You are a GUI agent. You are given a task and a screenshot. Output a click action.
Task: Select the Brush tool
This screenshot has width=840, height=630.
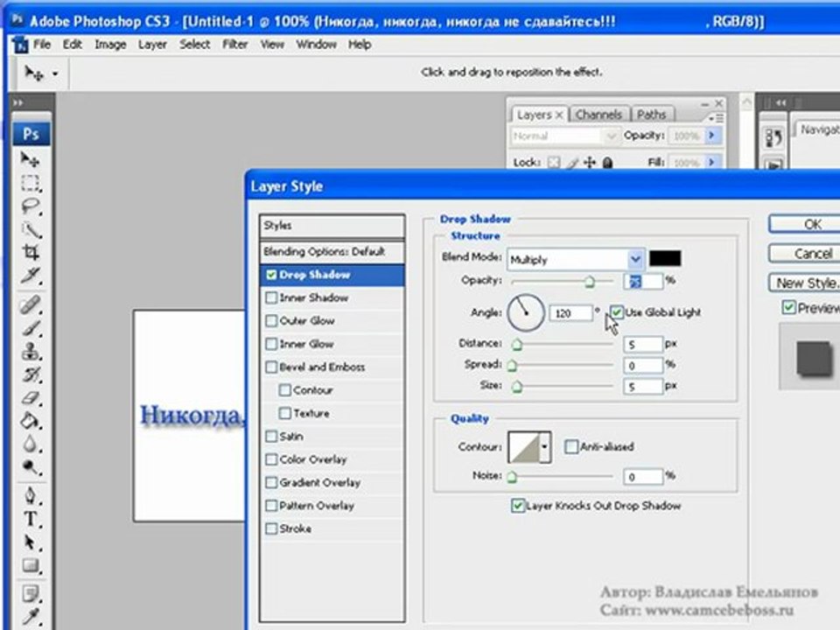click(x=31, y=328)
